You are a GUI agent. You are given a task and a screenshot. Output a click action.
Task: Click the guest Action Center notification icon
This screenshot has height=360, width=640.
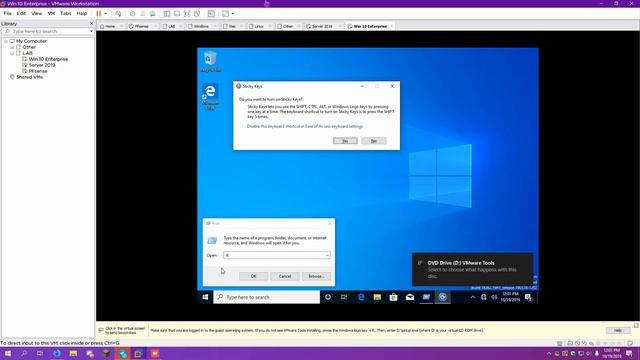click(x=529, y=297)
